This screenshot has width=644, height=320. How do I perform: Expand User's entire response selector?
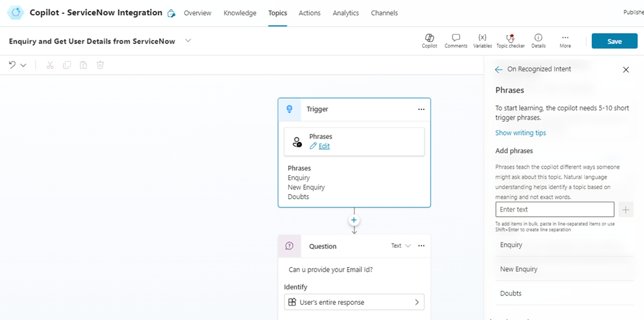[417, 302]
